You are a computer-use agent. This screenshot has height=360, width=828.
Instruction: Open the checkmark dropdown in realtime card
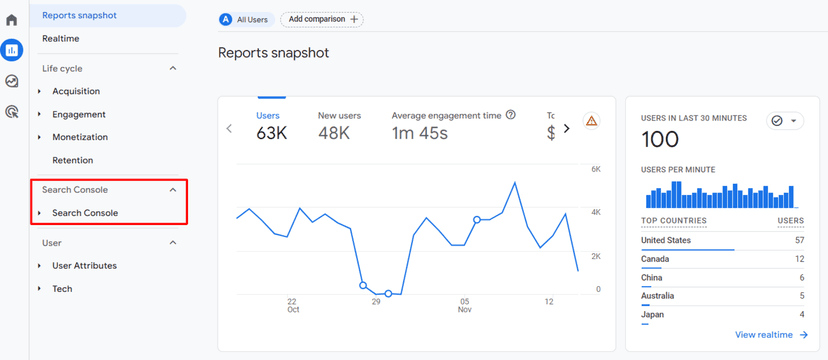(785, 121)
